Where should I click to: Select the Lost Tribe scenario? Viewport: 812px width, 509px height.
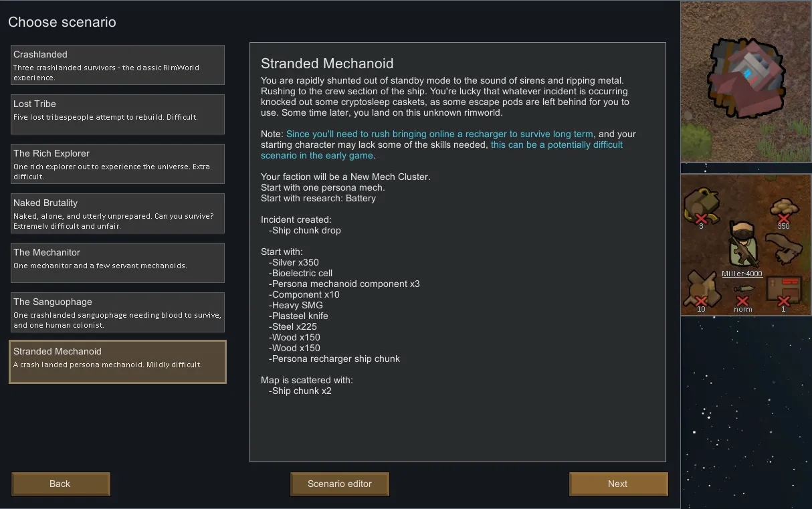(x=118, y=114)
